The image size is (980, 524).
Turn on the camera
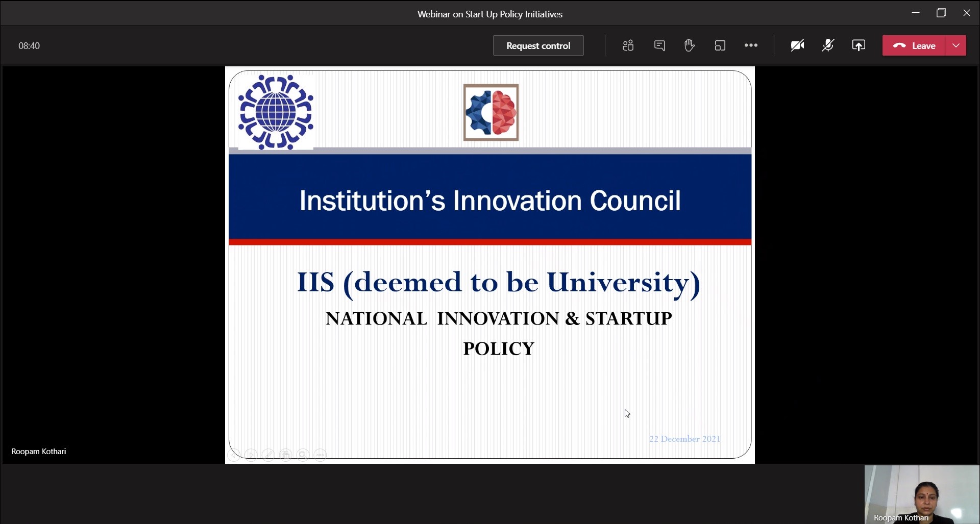pos(797,45)
